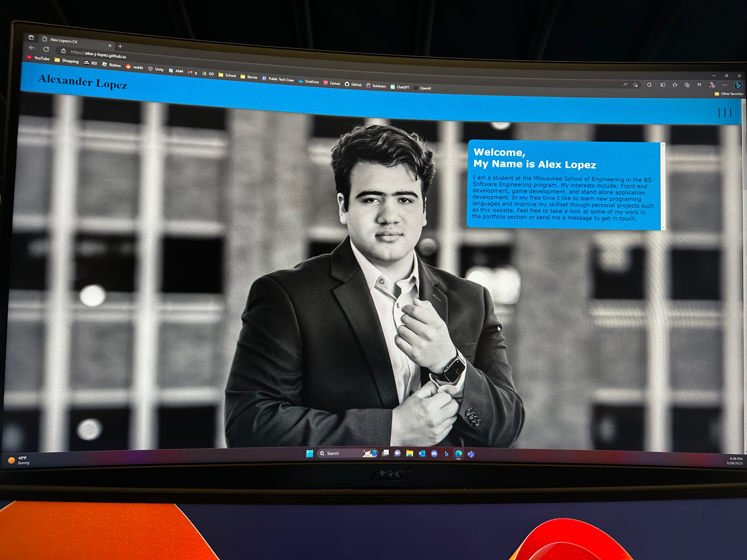Click the browser refresh icon
The width and height of the screenshot is (747, 560).
(x=46, y=49)
